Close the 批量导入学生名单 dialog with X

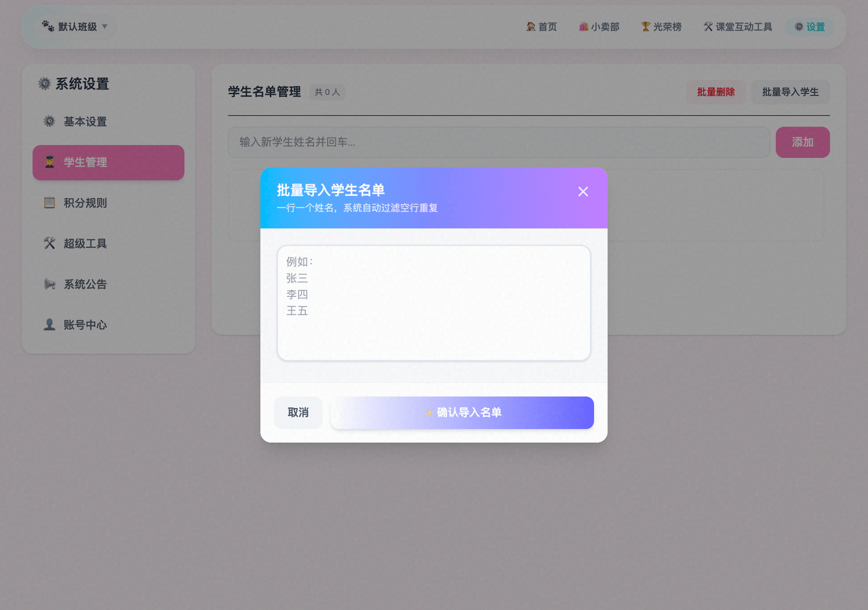coord(583,192)
